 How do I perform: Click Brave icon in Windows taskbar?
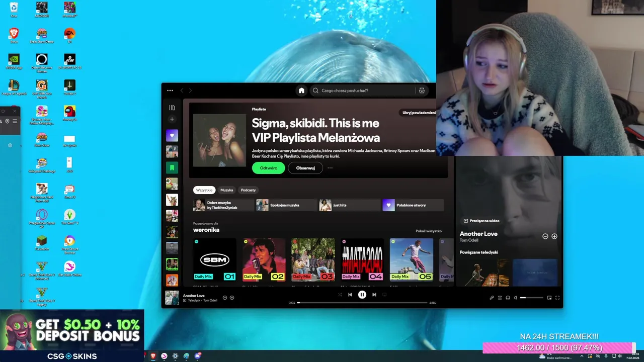[x=153, y=356]
